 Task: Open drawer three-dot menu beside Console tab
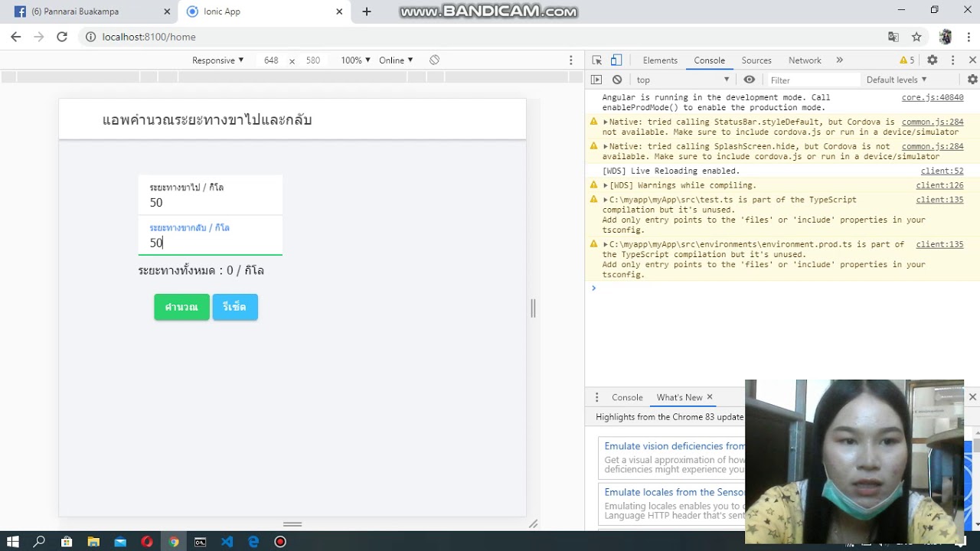click(x=597, y=397)
